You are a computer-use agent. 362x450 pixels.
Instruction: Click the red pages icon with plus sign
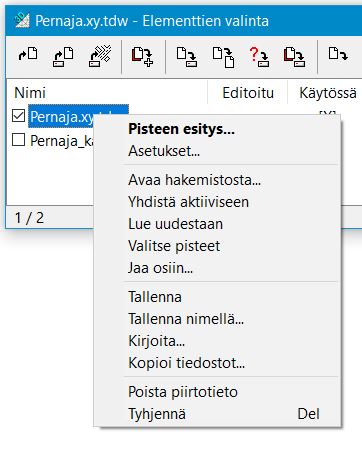[x=143, y=57]
